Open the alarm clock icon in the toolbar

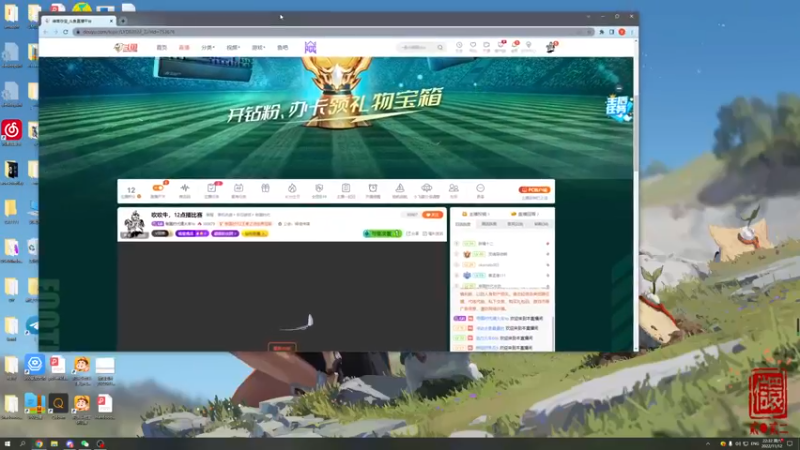[x=373, y=190]
